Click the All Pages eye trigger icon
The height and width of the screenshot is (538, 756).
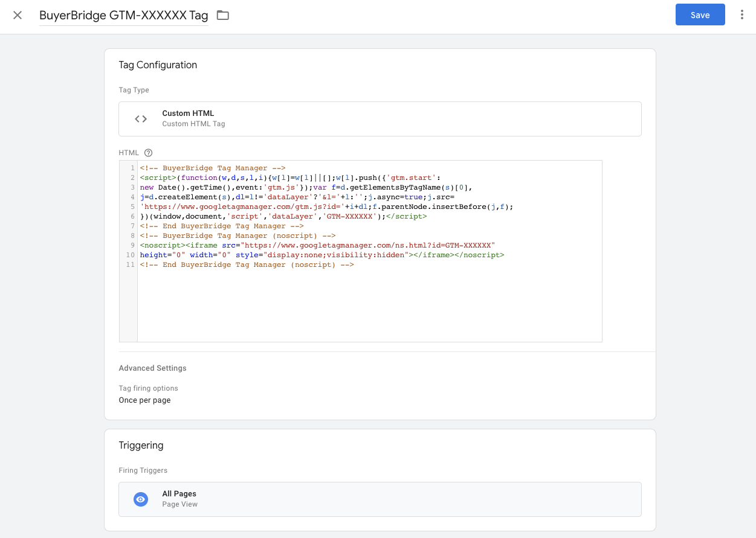(141, 499)
